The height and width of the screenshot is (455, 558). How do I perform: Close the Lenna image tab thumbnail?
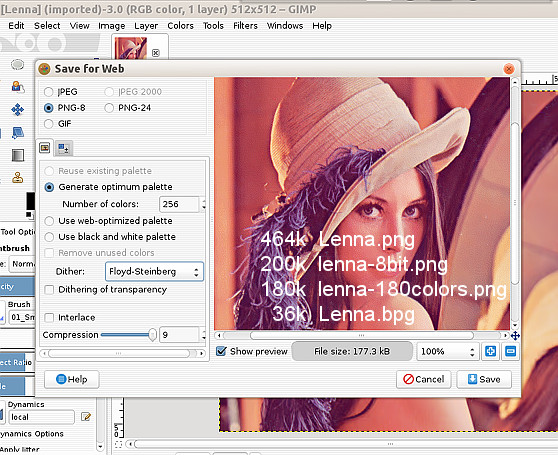point(156,53)
